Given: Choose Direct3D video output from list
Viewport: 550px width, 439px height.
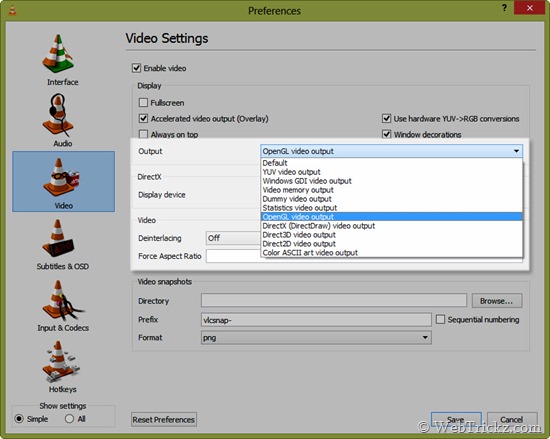Looking at the screenshot, I should point(299,235).
